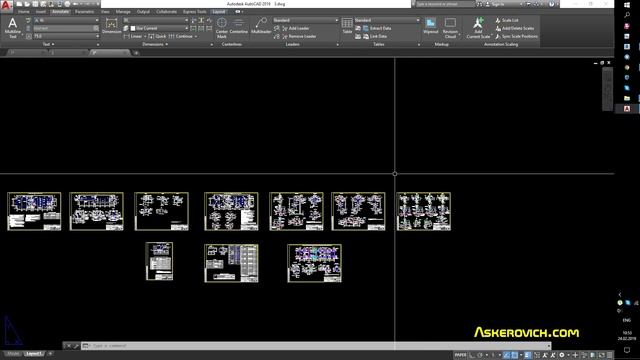Open the Text style dropdown

[66, 20]
